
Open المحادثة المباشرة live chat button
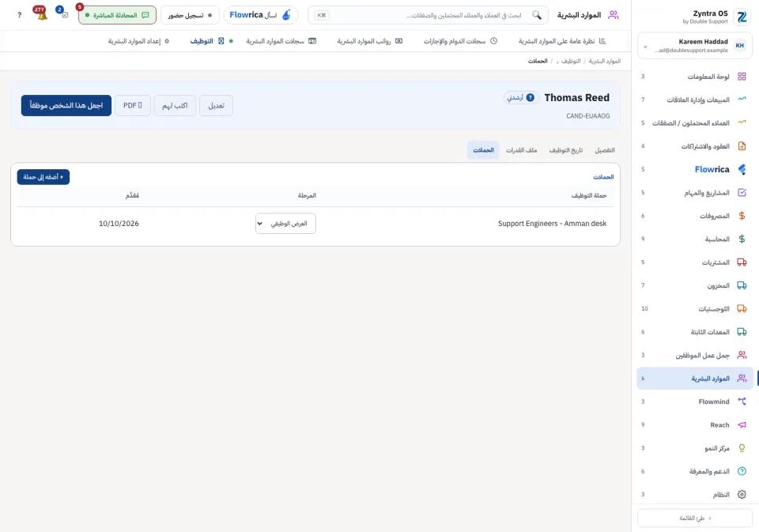117,15
